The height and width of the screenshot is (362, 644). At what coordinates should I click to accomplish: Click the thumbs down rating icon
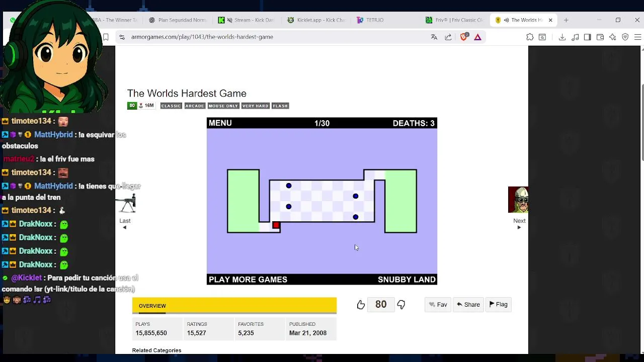[401, 305]
